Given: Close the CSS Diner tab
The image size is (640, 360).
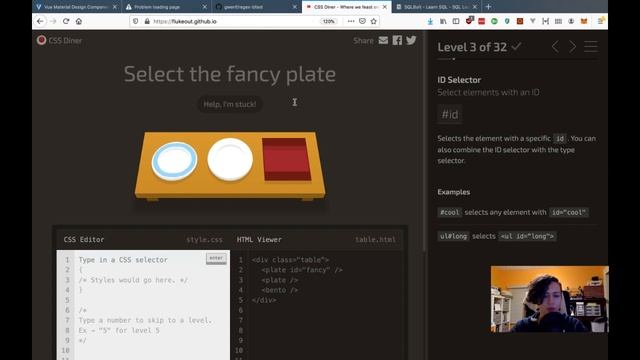Looking at the screenshot, I should coord(384,7).
